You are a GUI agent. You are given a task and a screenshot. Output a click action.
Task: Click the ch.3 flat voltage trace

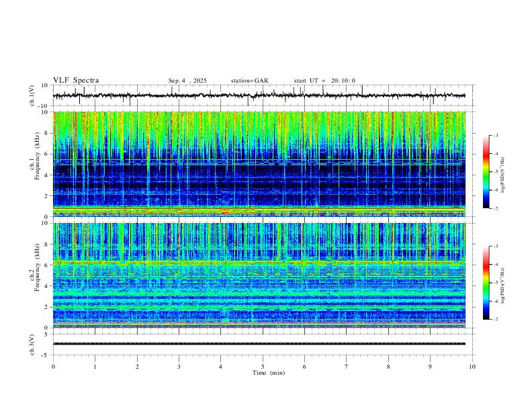tap(259, 344)
